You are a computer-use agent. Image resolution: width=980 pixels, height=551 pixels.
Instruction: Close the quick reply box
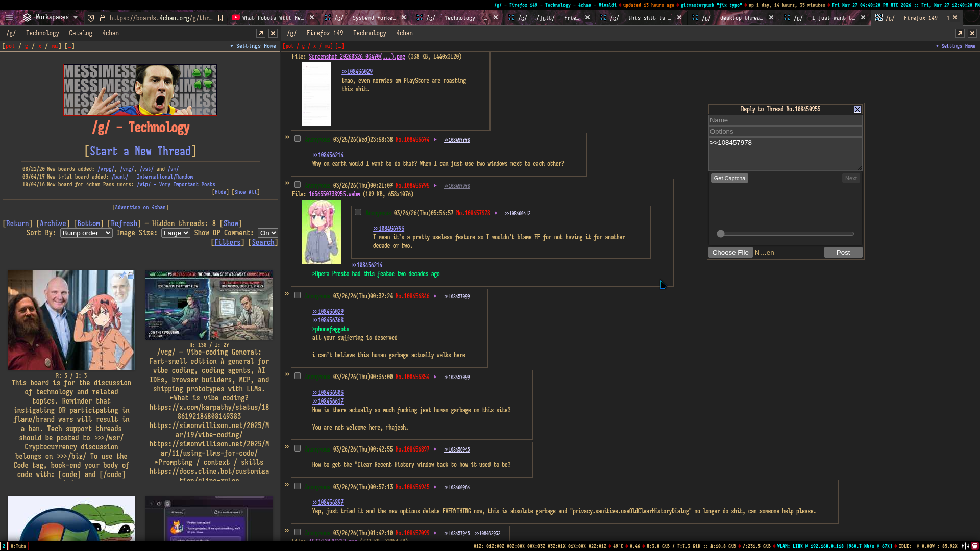[857, 109]
